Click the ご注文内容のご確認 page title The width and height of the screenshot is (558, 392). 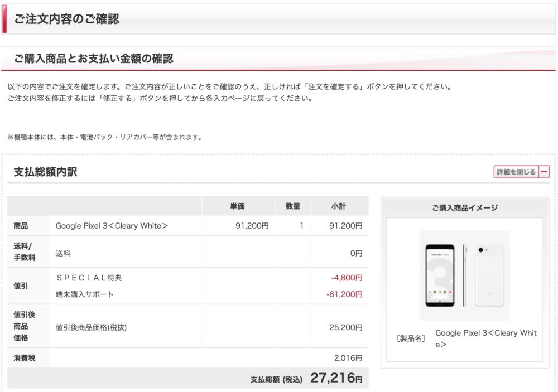coord(66,19)
